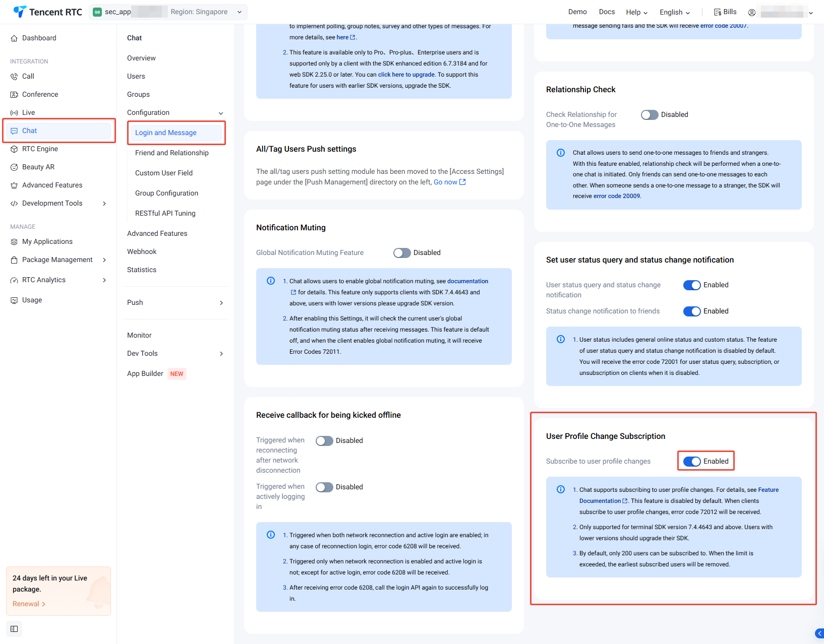Image resolution: width=824 pixels, height=644 pixels.
Task: Click the Beauty AR face icon
Action: click(14, 167)
